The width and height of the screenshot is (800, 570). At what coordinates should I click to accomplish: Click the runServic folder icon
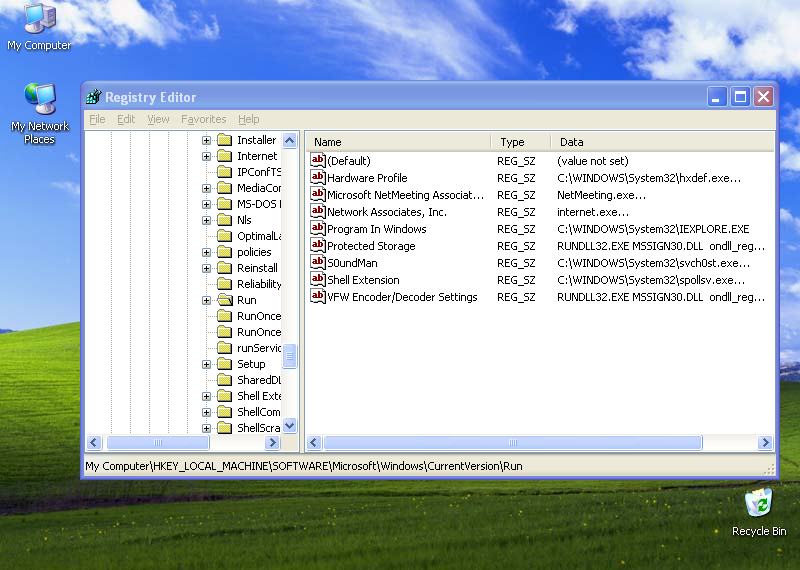coord(224,348)
